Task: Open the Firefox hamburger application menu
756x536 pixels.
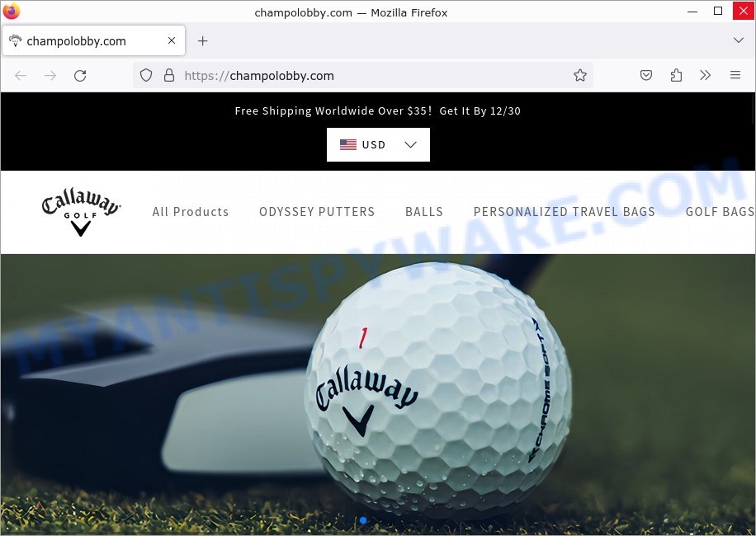Action: coord(735,75)
